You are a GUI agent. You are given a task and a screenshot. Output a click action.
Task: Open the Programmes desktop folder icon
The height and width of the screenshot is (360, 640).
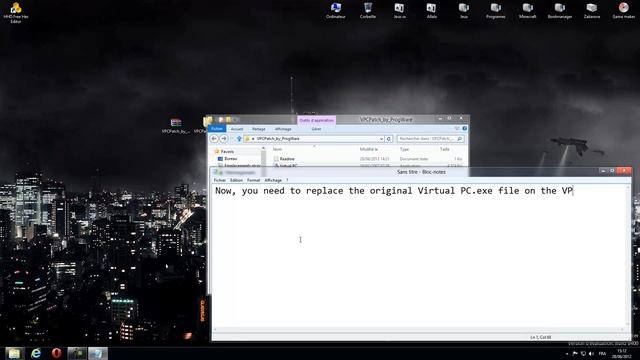coord(496,11)
